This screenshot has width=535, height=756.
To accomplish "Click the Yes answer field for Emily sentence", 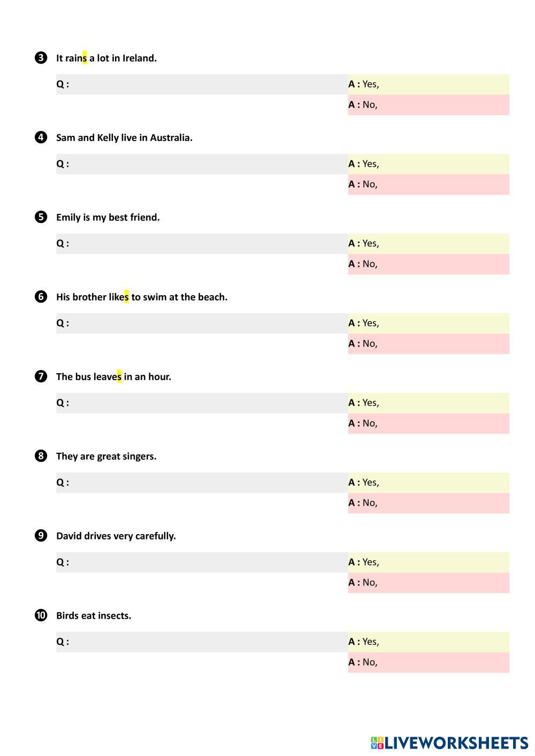I will click(x=443, y=244).
